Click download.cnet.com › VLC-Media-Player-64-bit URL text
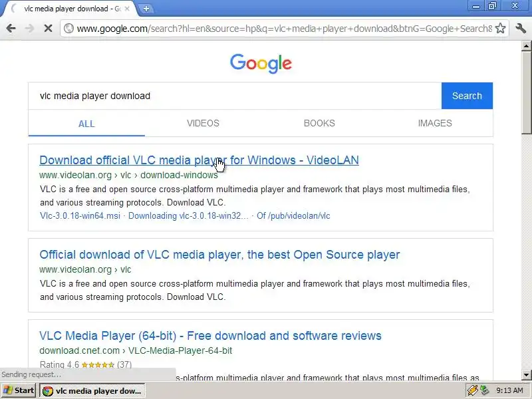 pyautogui.click(x=136, y=350)
